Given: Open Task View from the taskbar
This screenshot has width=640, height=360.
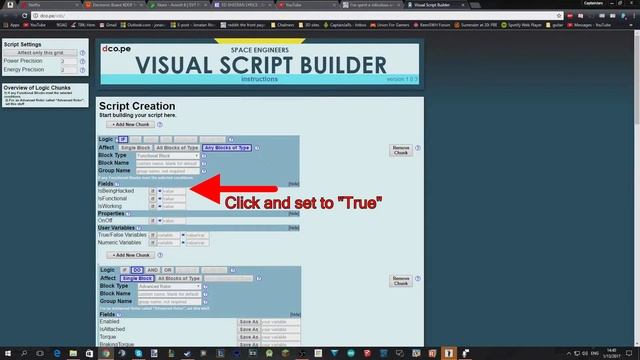Looking at the screenshot, I should (40, 353).
